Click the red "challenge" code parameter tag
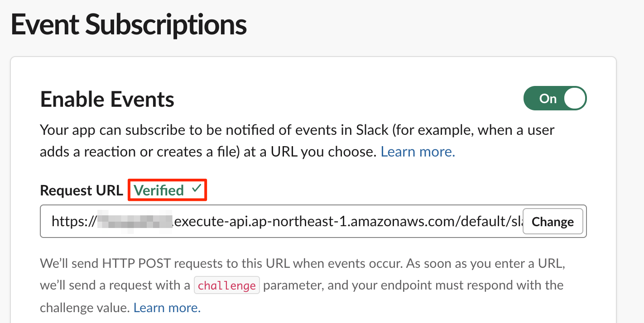Viewport: 644px width, 323px height. (x=226, y=286)
